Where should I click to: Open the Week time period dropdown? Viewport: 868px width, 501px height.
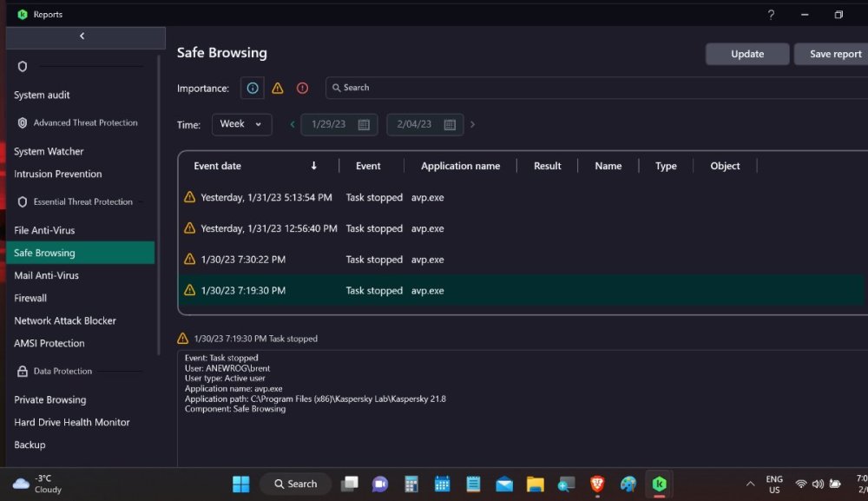click(x=241, y=124)
